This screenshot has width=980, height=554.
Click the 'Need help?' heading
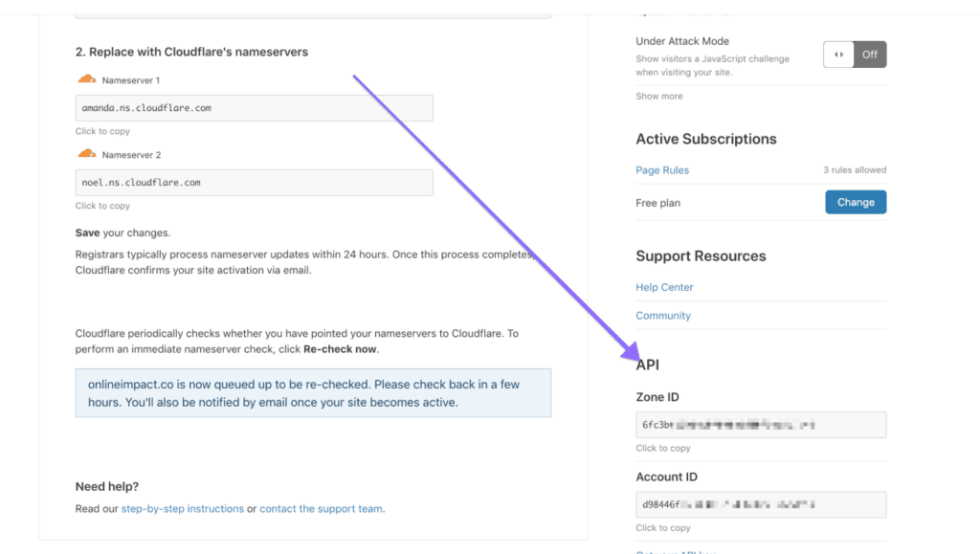(107, 487)
